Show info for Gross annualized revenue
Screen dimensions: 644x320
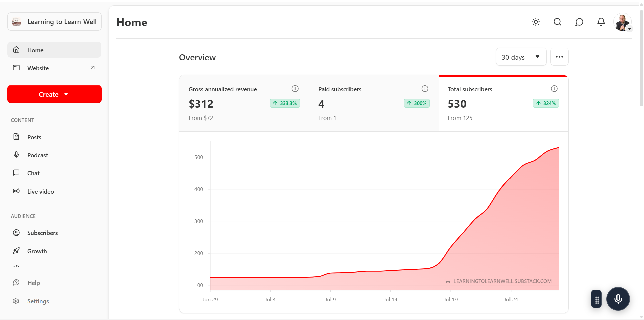pyautogui.click(x=295, y=89)
